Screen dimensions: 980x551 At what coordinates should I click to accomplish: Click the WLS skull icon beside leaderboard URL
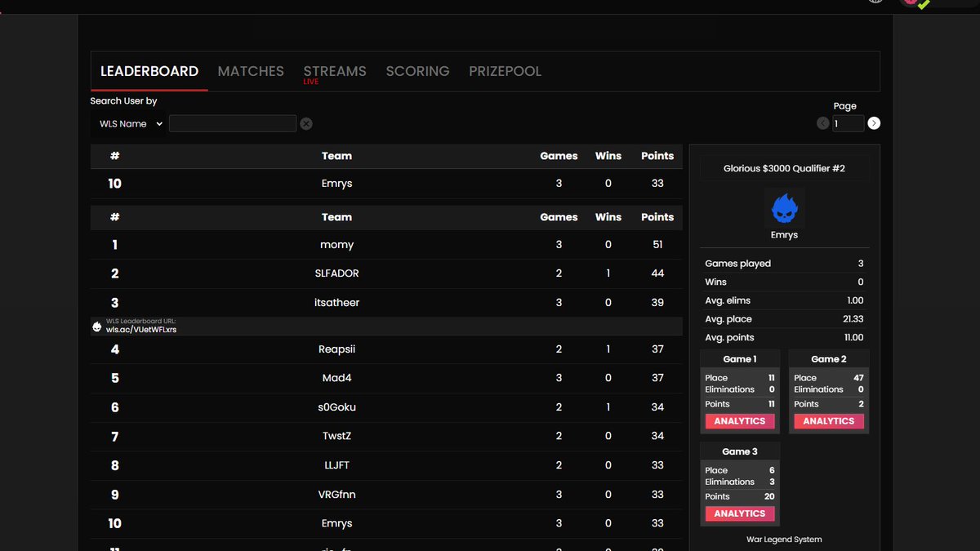(97, 327)
